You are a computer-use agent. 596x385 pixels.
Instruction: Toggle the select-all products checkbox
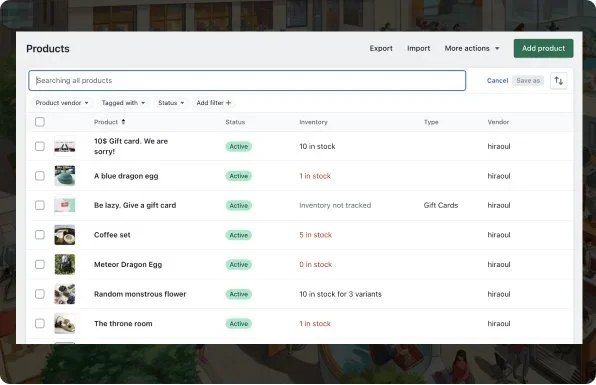[40, 122]
